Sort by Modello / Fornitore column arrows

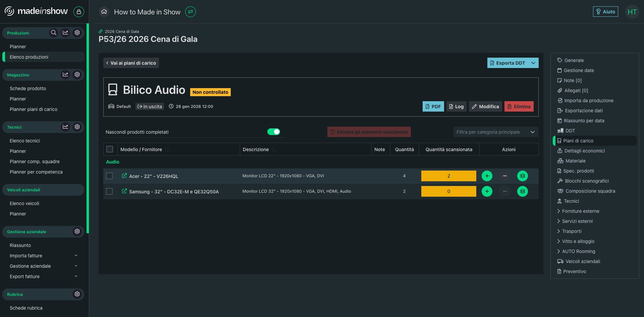tap(167, 149)
